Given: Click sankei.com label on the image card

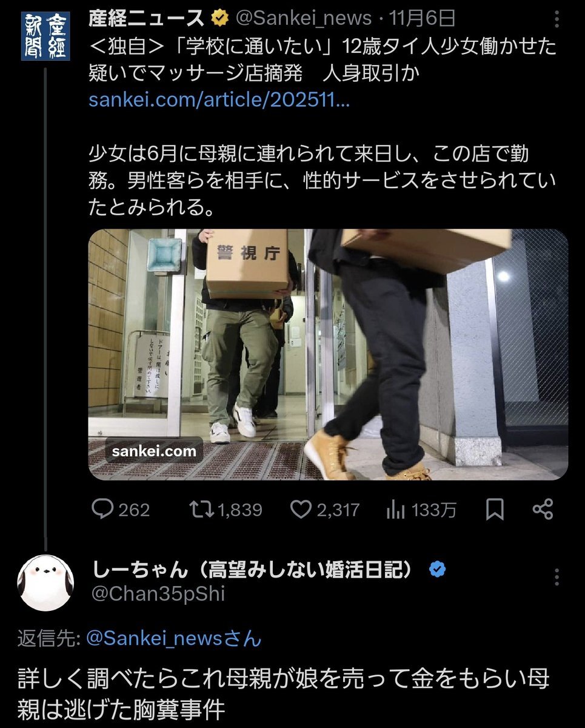Looking at the screenshot, I should 154,451.
